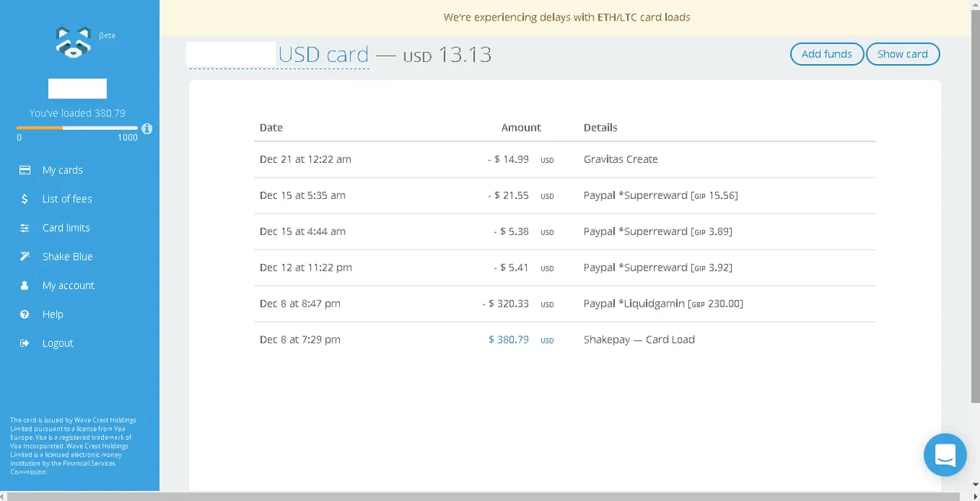
Task: Click the logout arrow icon
Action: tap(24, 343)
